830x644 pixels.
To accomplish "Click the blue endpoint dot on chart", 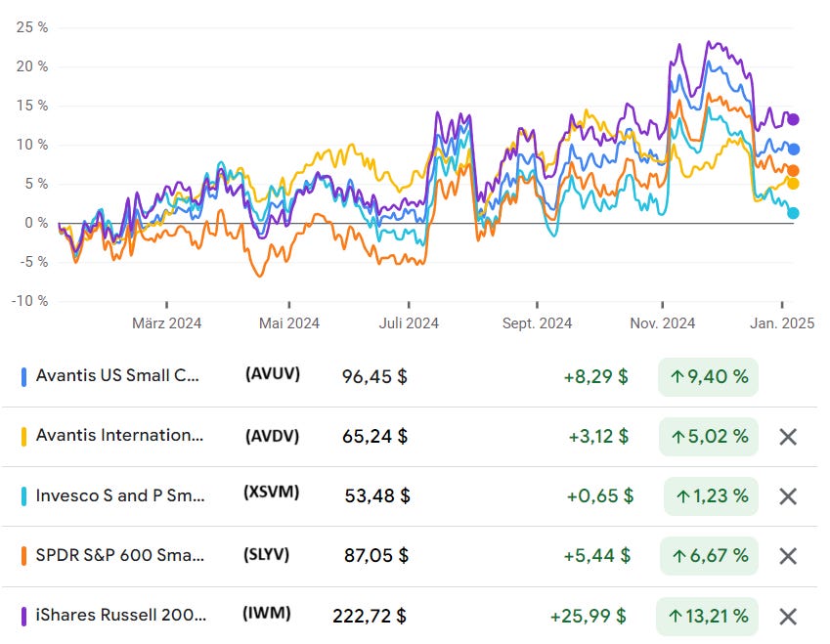I will (794, 150).
